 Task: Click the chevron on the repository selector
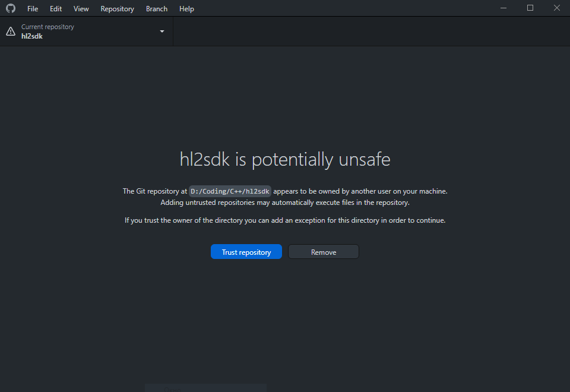(161, 31)
